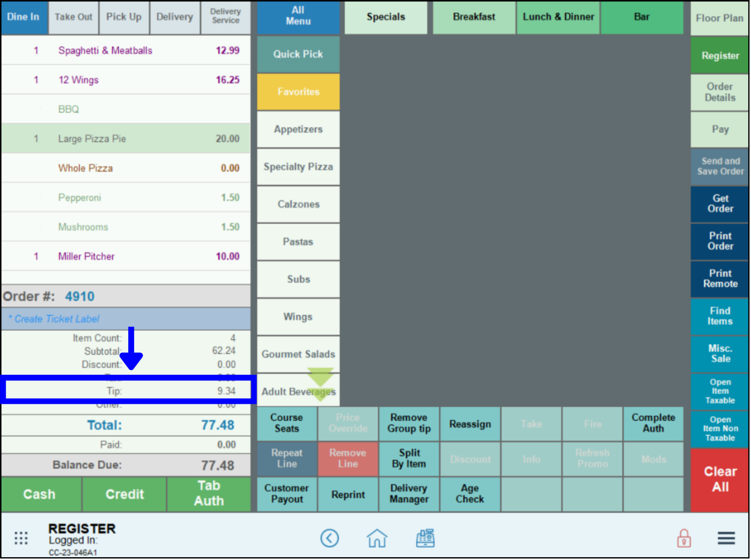Open the Delivery Manager
The height and width of the screenshot is (560, 751).
pyautogui.click(x=409, y=494)
